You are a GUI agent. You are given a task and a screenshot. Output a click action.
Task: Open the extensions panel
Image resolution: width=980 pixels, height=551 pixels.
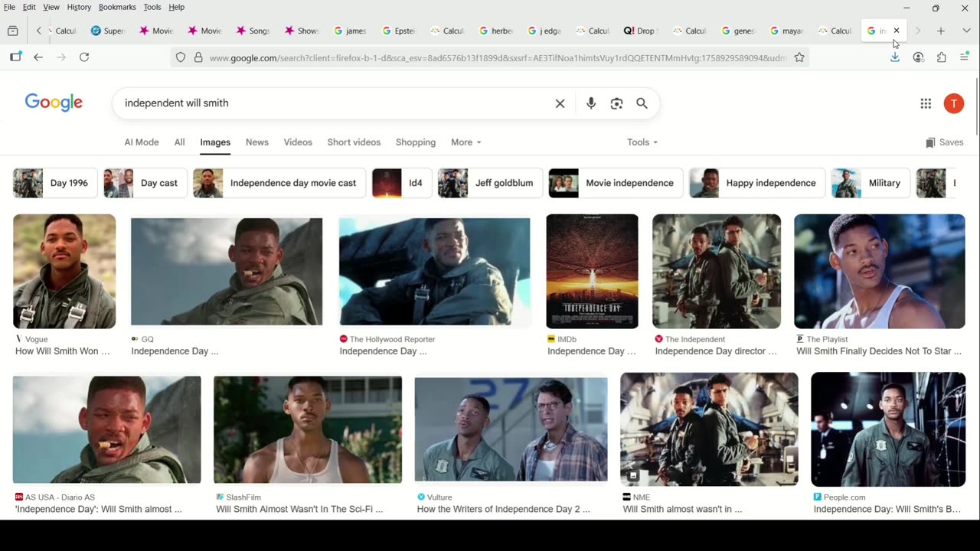click(942, 57)
